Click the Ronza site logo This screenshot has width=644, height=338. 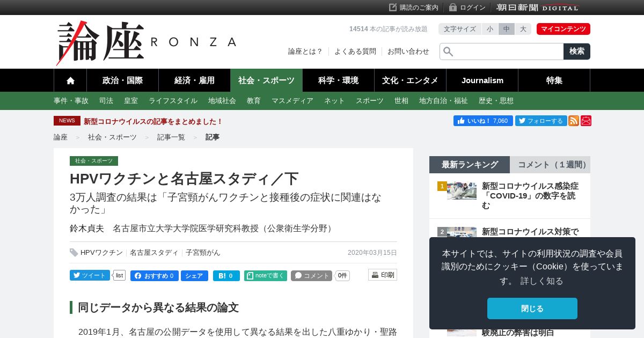[x=146, y=43]
